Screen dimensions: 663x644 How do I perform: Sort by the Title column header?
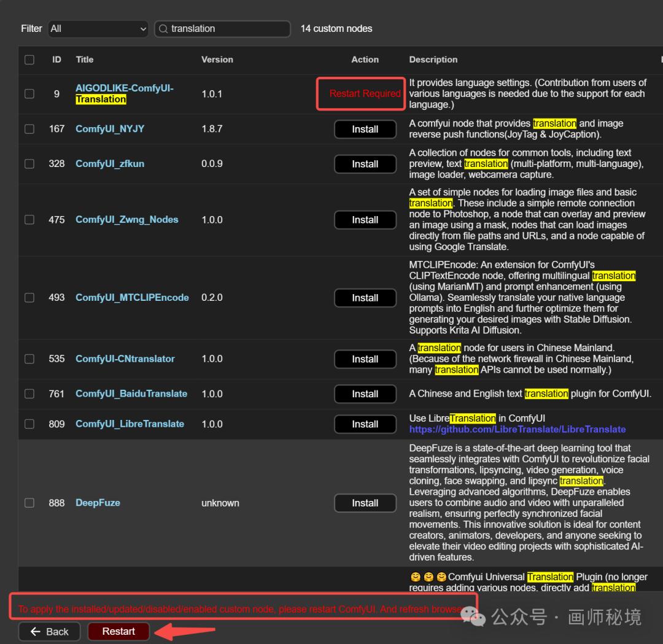[85, 60]
